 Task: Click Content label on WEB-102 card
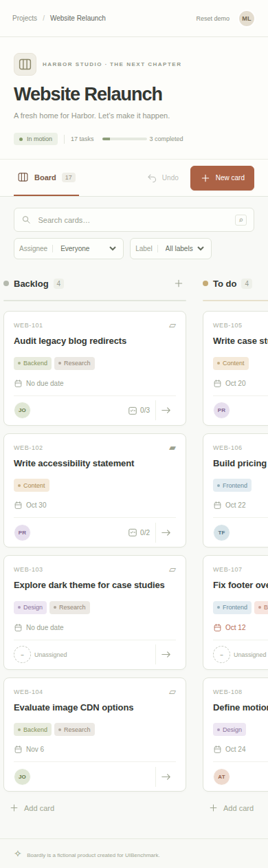point(32,486)
